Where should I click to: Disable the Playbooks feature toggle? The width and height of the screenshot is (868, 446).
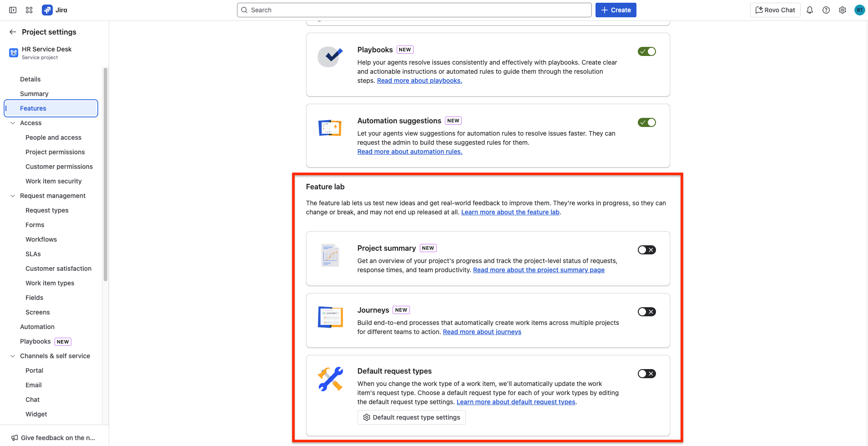click(x=647, y=51)
